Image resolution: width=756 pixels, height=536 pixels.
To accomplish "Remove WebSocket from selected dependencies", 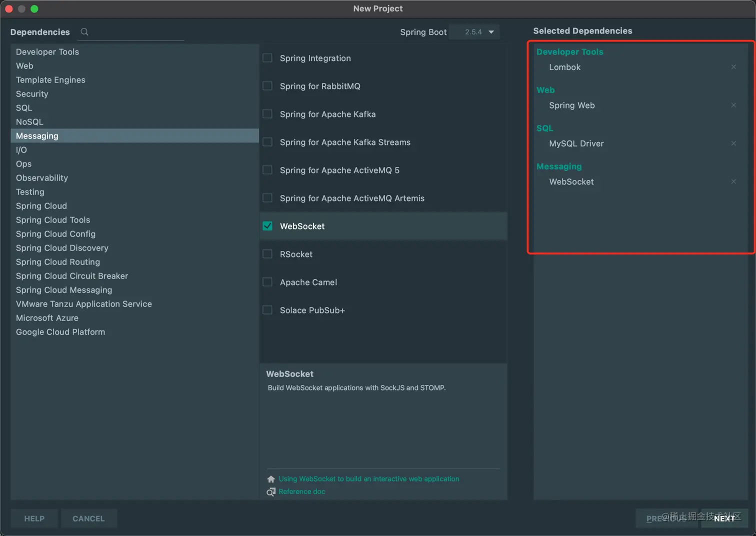I will click(733, 181).
